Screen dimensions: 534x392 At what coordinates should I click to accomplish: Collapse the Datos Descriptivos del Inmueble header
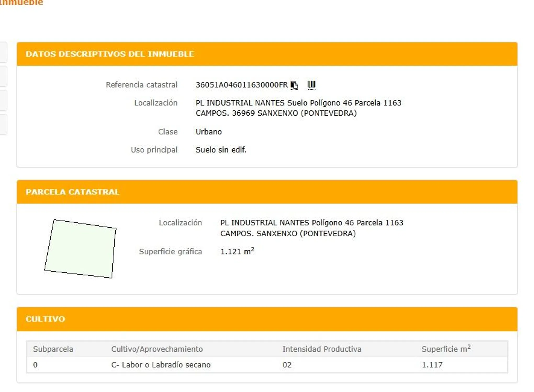point(110,54)
